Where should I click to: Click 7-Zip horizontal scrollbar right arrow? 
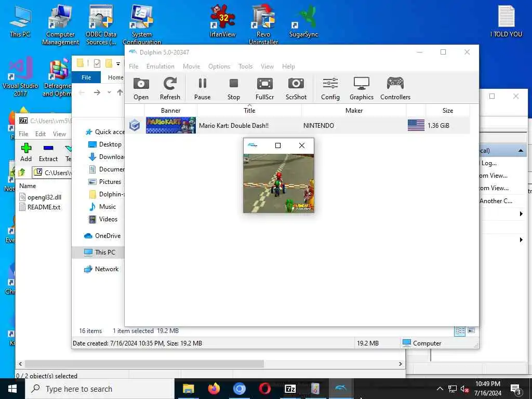point(401,364)
